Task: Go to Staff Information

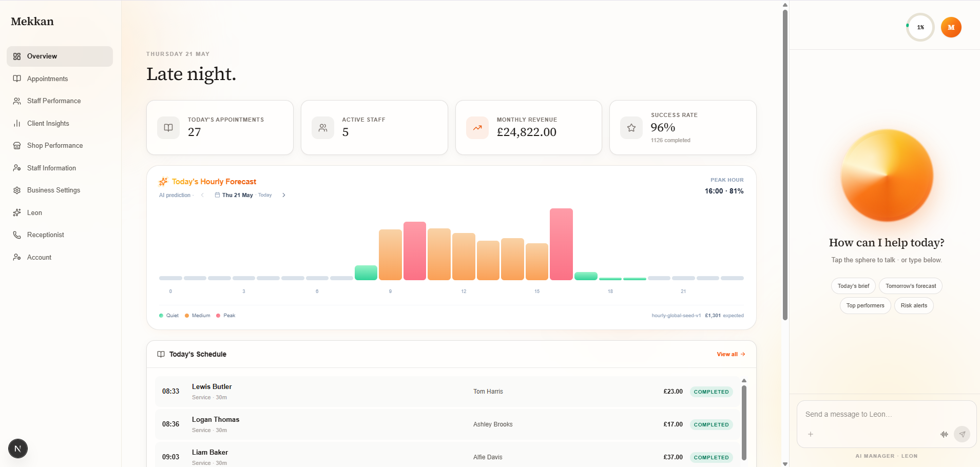Action: (x=60, y=168)
